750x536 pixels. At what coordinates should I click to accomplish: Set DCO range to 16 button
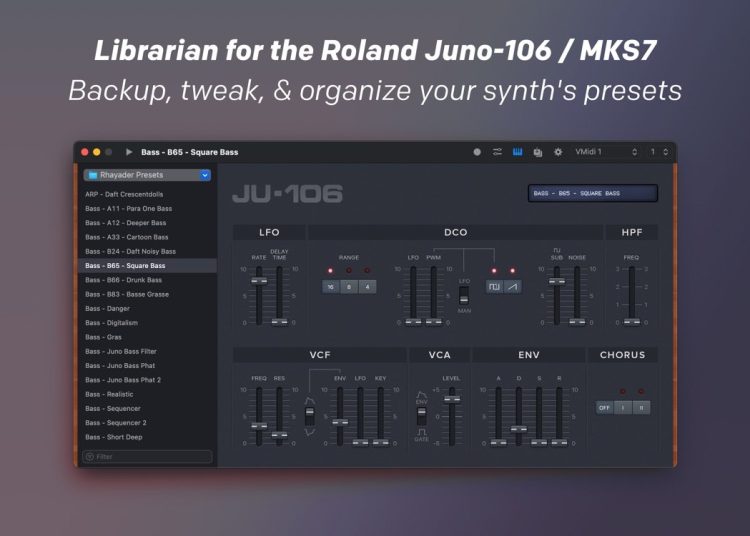tap(329, 287)
